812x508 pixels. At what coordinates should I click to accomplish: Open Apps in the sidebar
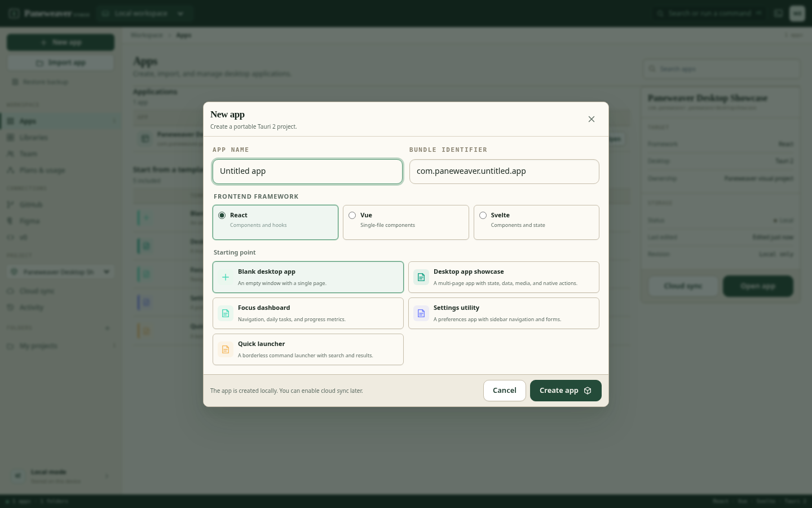[x=60, y=121]
